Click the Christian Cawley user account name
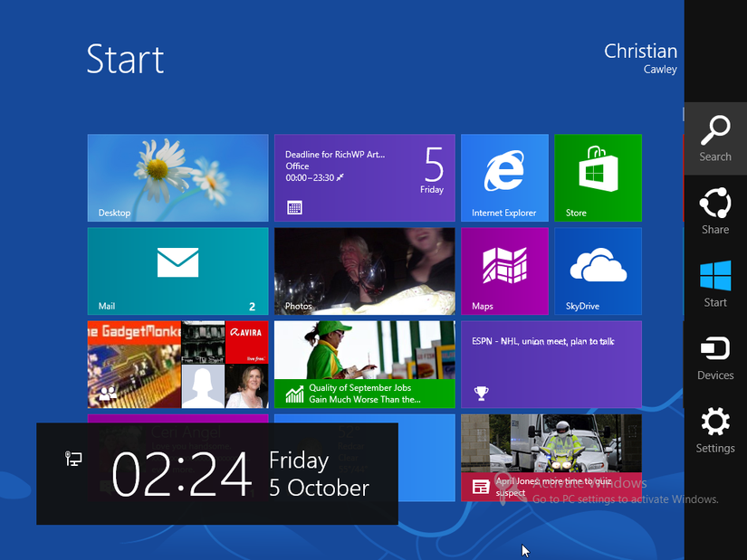The image size is (747, 560). click(x=640, y=58)
